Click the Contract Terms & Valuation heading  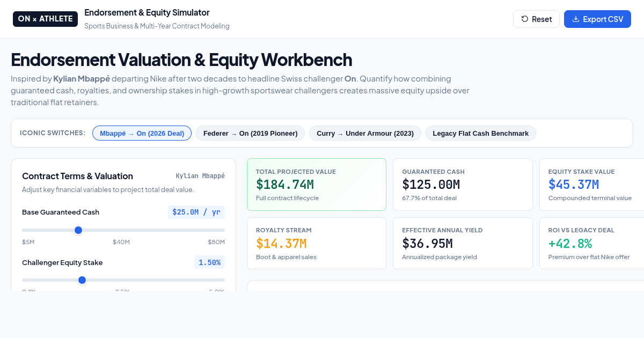point(77,176)
